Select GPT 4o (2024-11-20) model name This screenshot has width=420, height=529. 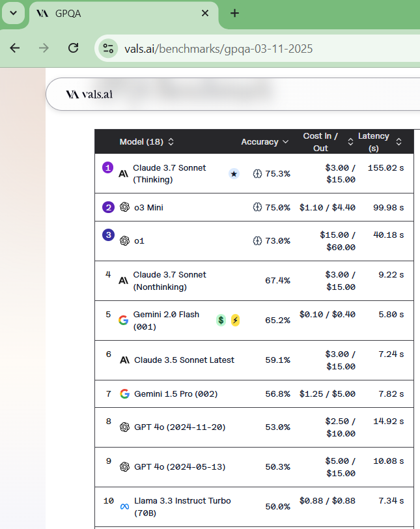180,427
